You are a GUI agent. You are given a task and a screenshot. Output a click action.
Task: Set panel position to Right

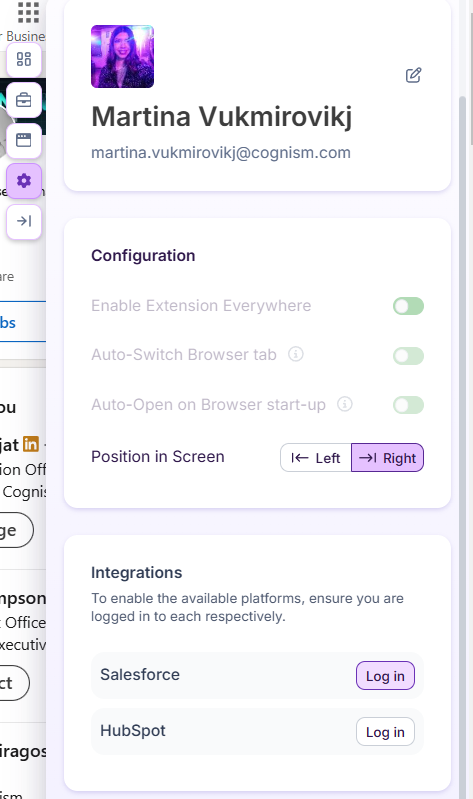click(387, 458)
